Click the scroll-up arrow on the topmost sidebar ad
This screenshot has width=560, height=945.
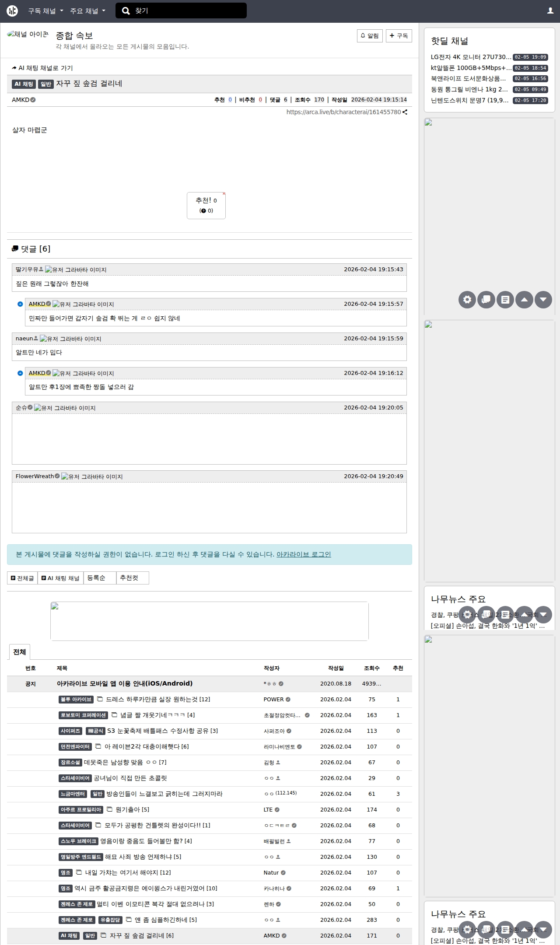(524, 300)
